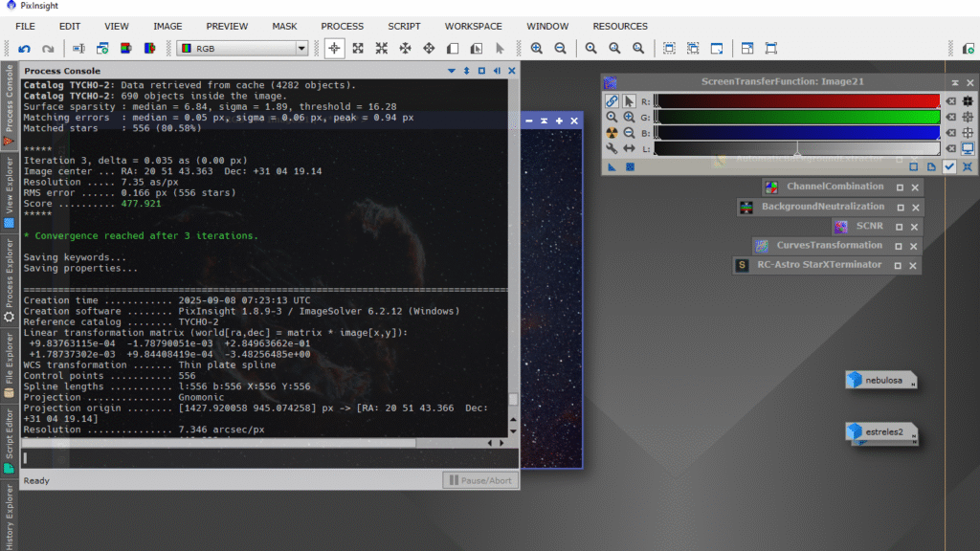The width and height of the screenshot is (980, 551).
Task: Click the Redo arrow in the toolbar
Action: point(48,49)
